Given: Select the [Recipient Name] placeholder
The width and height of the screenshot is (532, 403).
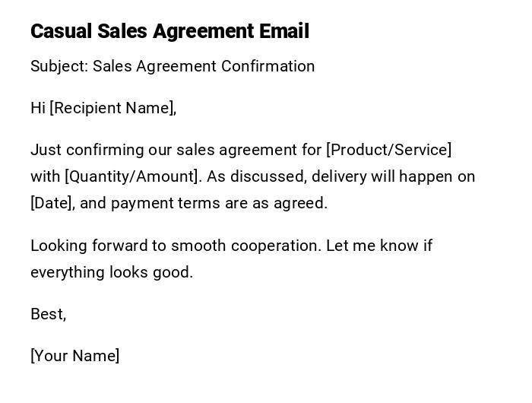Looking at the screenshot, I should click(113, 108).
